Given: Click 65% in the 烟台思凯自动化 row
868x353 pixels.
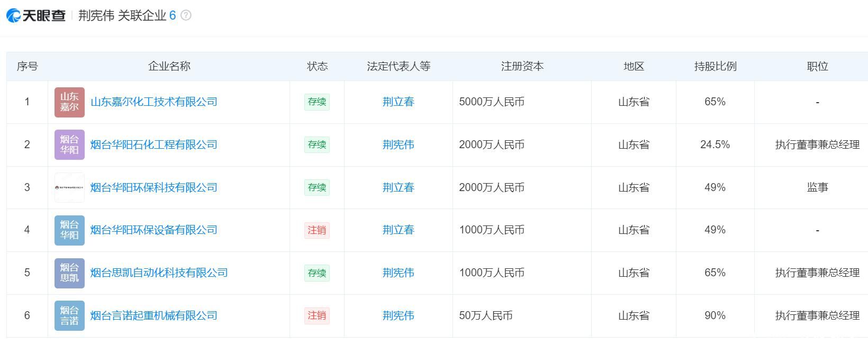Looking at the screenshot, I should point(715,273).
